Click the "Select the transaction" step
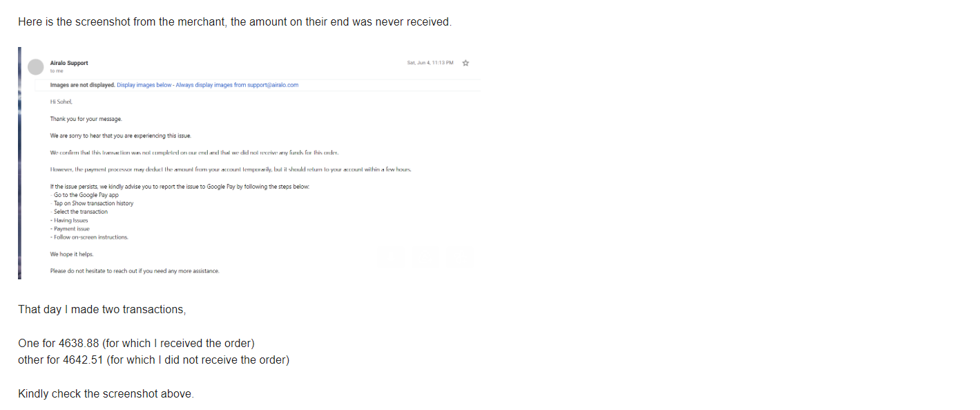980x410 pixels. tap(79, 212)
